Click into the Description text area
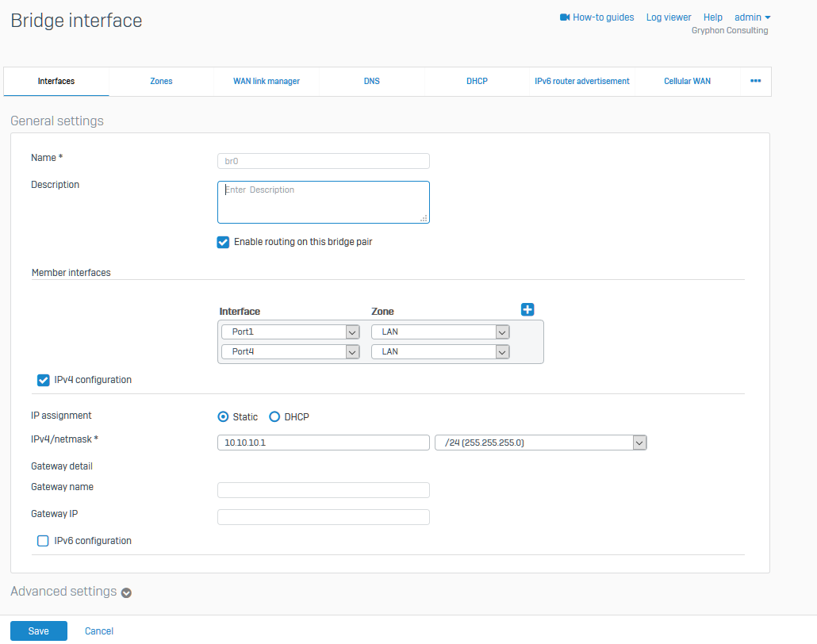The width and height of the screenshot is (817, 644). pos(324,202)
